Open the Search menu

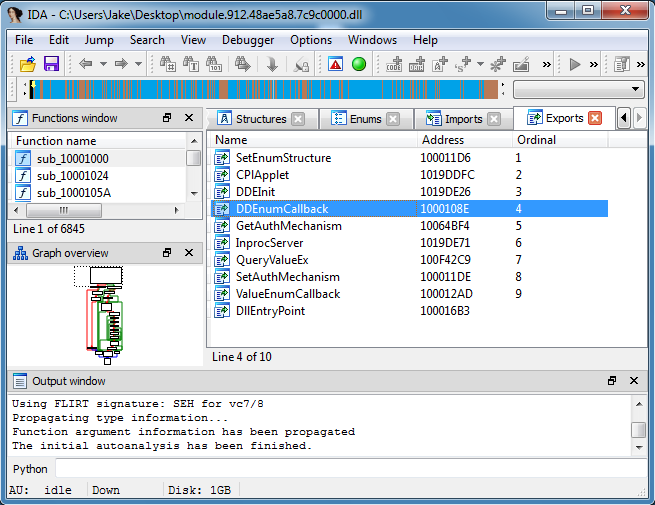tap(147, 40)
